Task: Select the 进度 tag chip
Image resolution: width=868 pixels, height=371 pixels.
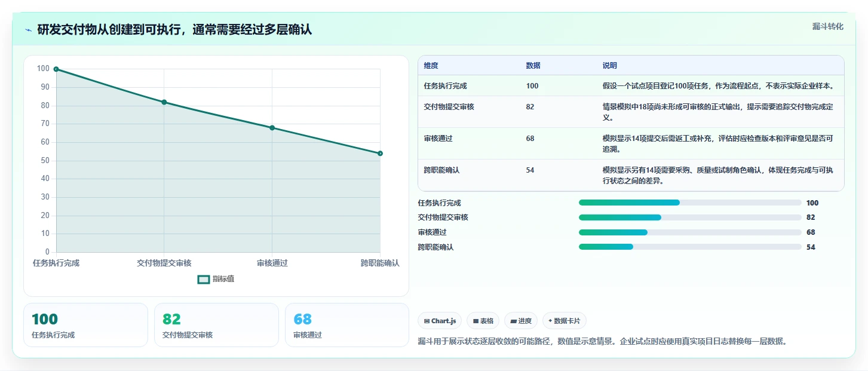Action: click(521, 321)
